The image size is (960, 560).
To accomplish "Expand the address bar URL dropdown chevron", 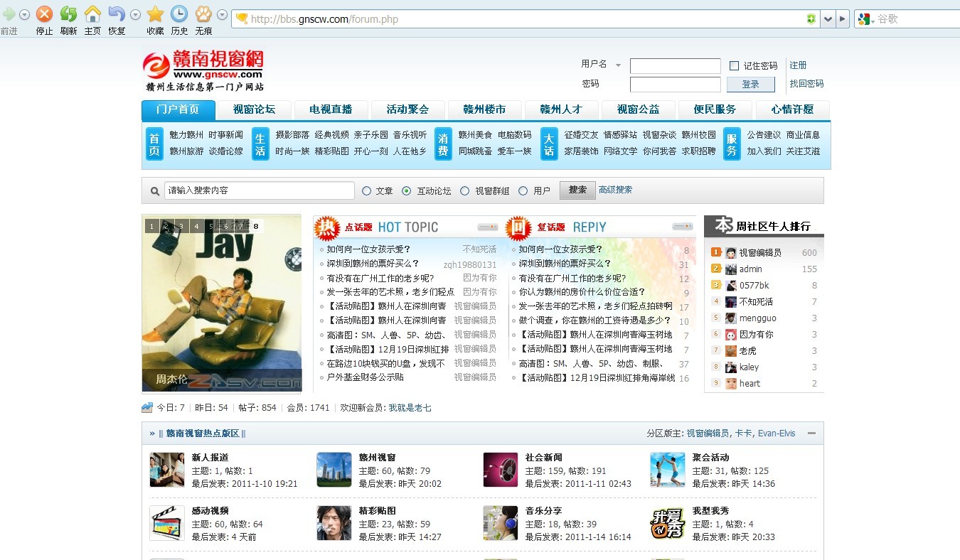I will (x=828, y=19).
